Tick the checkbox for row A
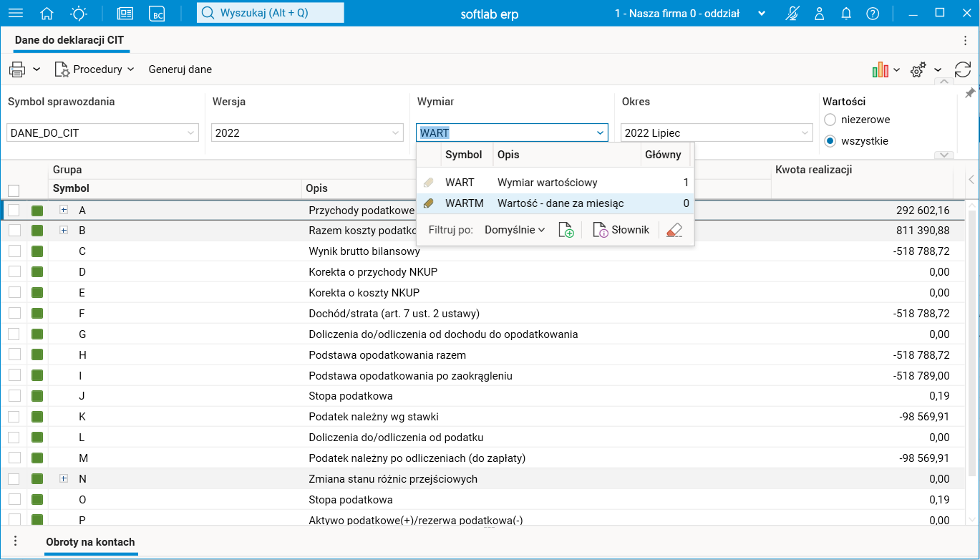Viewport: 980px width, 560px height. tap(14, 211)
